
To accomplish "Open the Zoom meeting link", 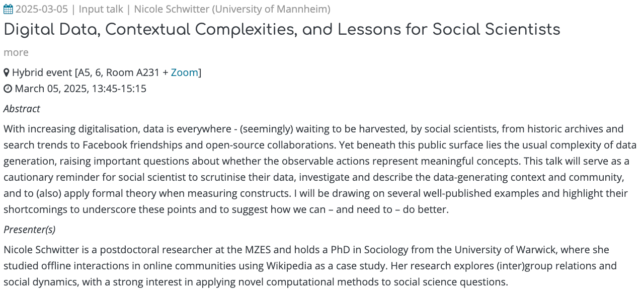I will click(x=184, y=72).
